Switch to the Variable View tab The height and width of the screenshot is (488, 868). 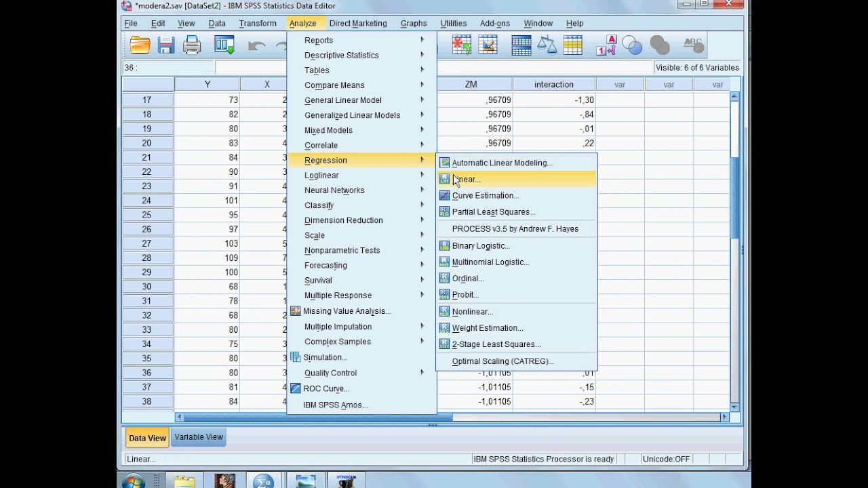[x=199, y=437]
